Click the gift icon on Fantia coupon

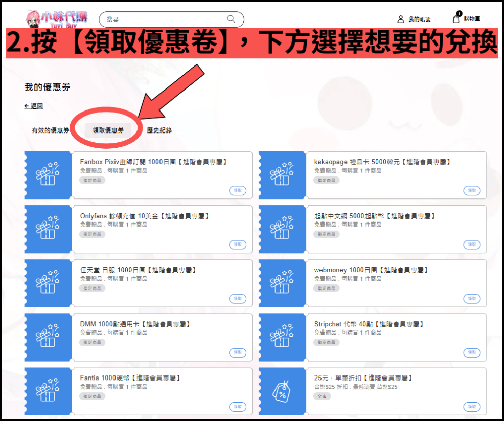48,390
